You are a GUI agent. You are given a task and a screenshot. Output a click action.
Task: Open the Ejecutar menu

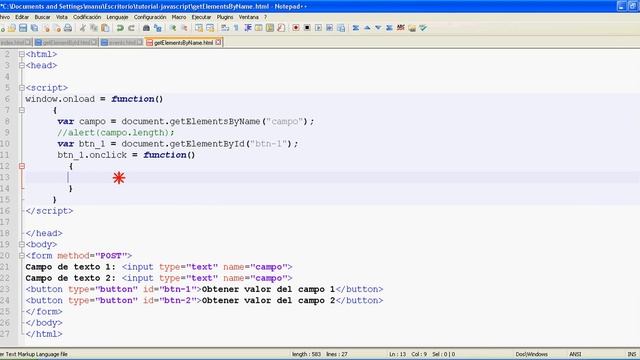[x=201, y=17]
